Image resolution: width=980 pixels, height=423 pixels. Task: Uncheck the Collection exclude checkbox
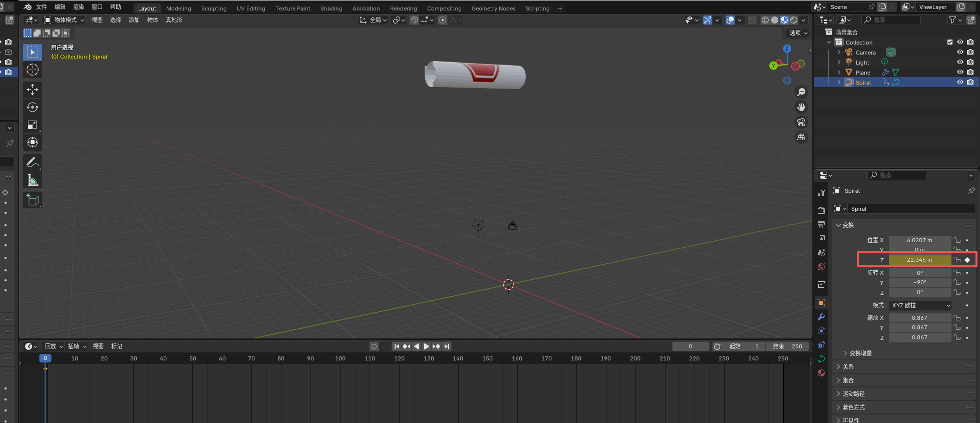[950, 43]
